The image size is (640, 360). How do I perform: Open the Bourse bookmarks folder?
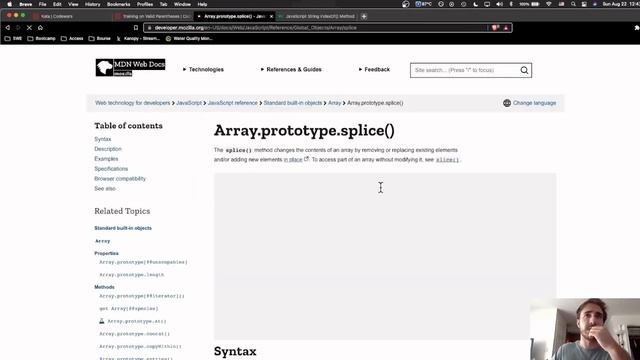(100, 38)
